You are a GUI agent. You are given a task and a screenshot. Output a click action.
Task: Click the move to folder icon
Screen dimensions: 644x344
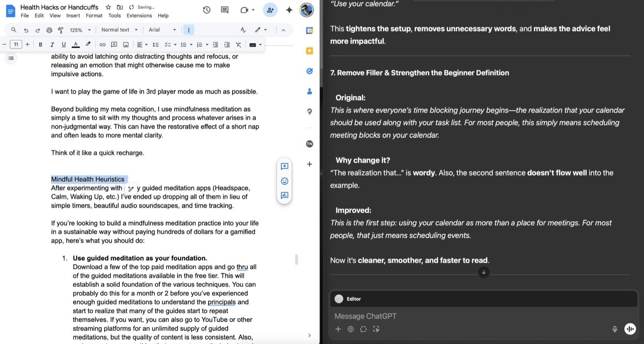click(x=120, y=7)
